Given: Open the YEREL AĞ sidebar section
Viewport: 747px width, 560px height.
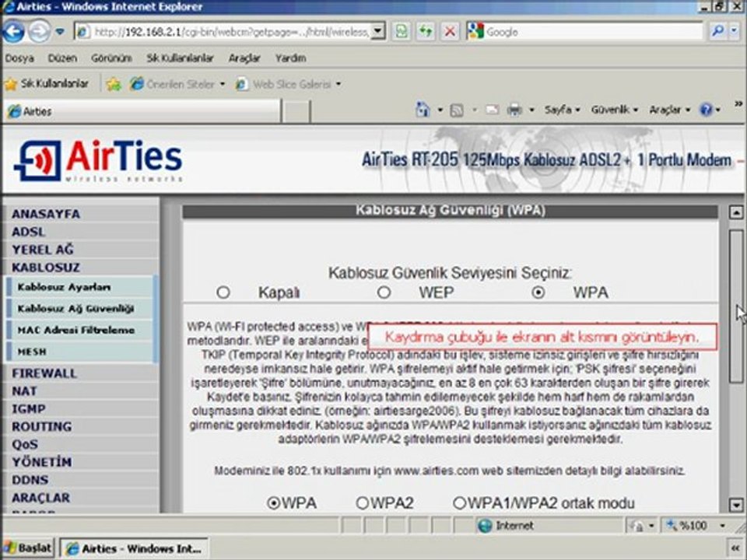Looking at the screenshot, I should click(43, 250).
